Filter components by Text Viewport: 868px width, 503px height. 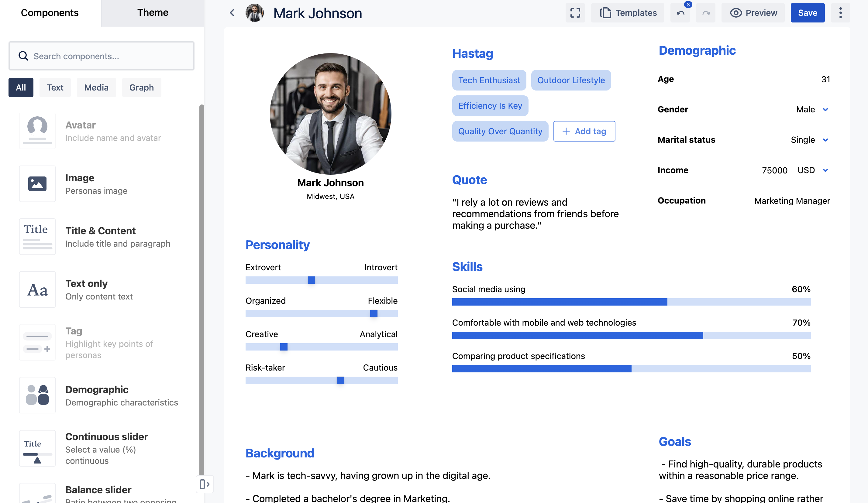[x=55, y=87]
